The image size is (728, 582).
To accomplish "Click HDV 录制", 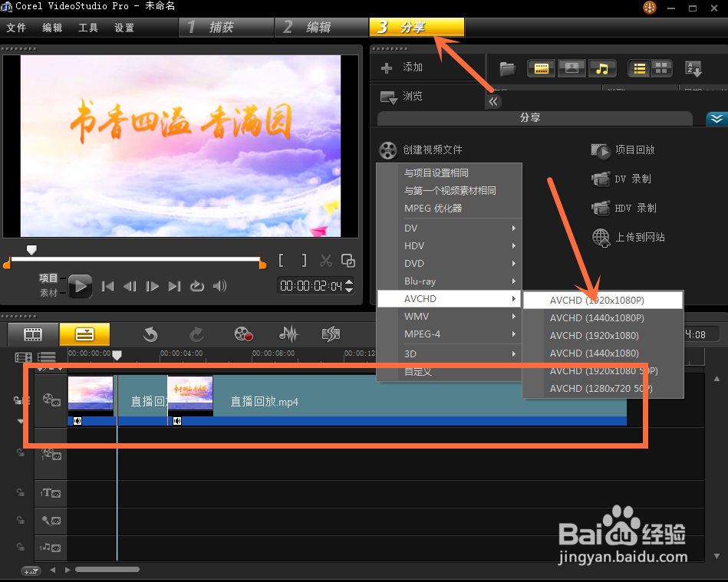I will 624,209.
